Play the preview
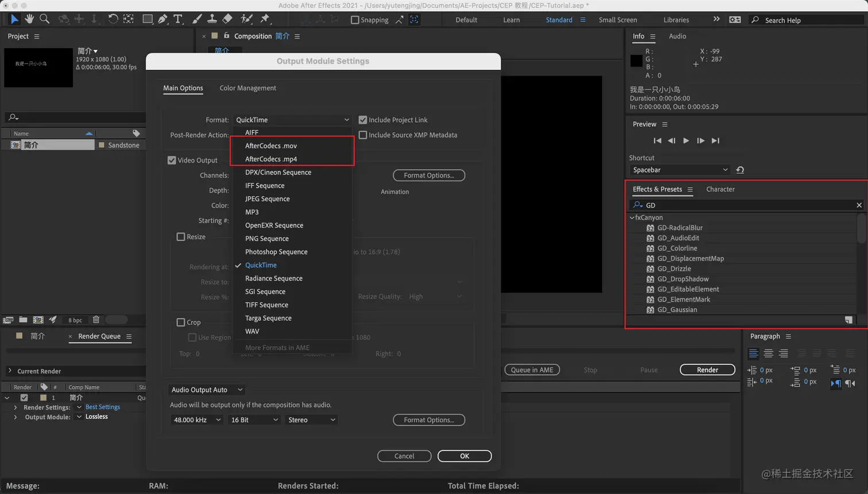The height and width of the screenshot is (494, 868). click(686, 141)
